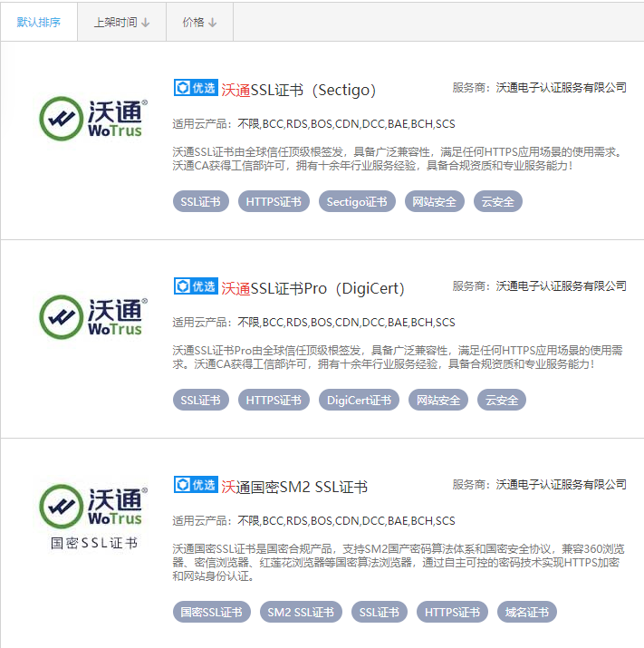Open 沃通SSL证书（Sectigo）product title

(298, 90)
